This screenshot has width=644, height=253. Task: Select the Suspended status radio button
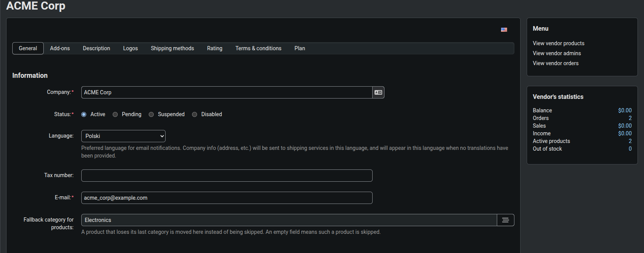[151, 115]
